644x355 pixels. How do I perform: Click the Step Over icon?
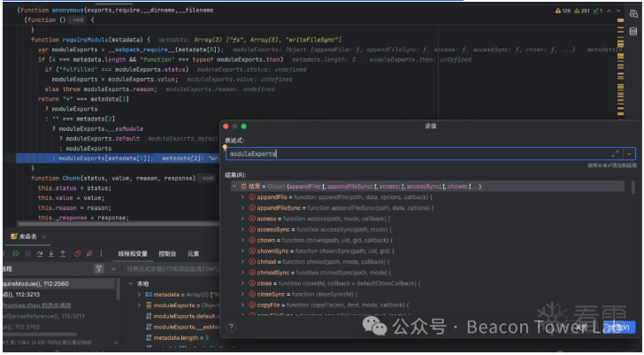pos(40,254)
